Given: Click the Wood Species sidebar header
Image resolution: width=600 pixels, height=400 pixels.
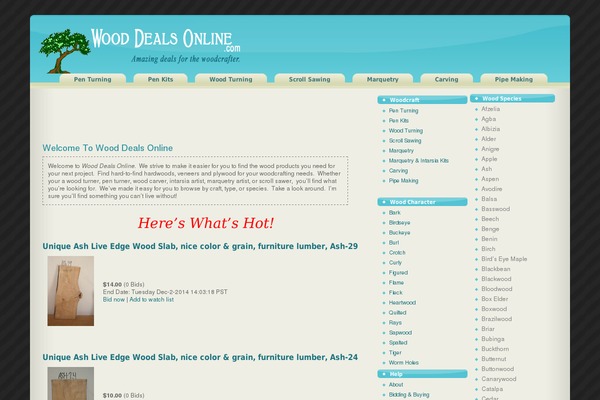Looking at the screenshot, I should pyautogui.click(x=512, y=98).
